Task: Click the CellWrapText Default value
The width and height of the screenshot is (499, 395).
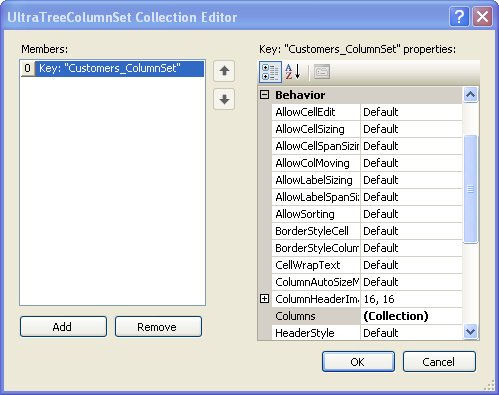Action: tap(411, 265)
